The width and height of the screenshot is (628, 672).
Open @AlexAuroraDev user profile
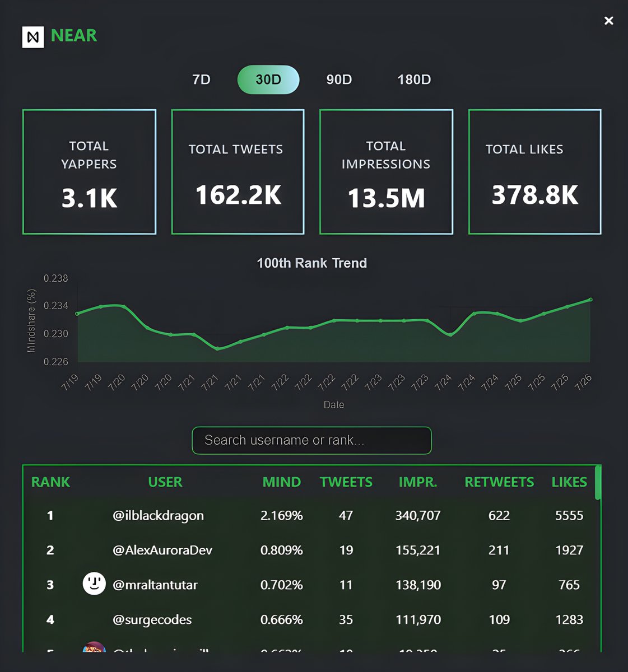tap(162, 550)
